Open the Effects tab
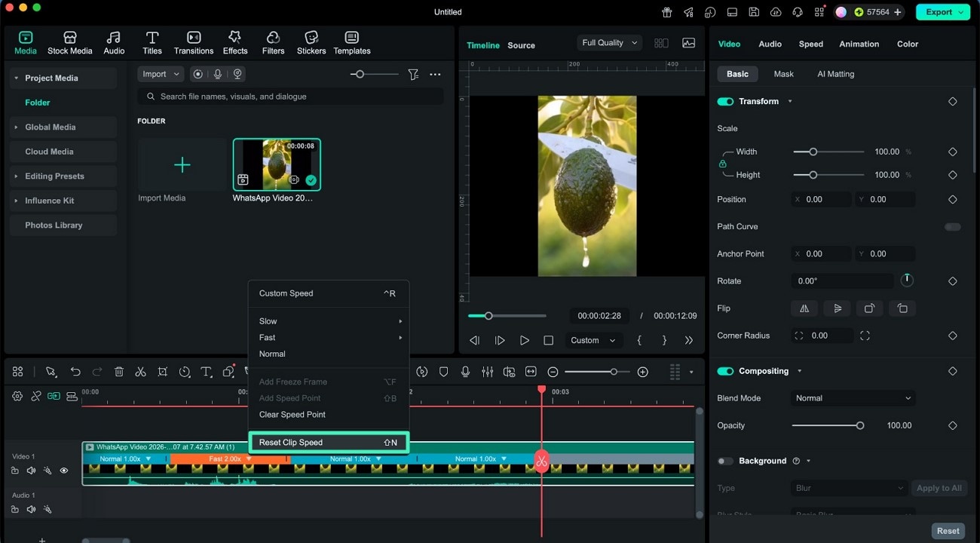980x543 pixels. pos(235,43)
